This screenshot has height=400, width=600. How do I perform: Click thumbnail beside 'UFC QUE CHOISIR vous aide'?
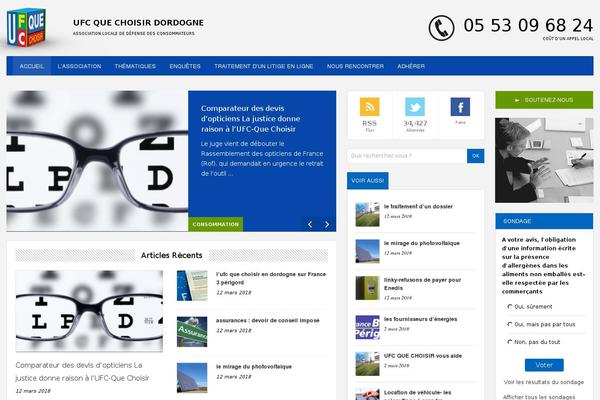(x=367, y=364)
